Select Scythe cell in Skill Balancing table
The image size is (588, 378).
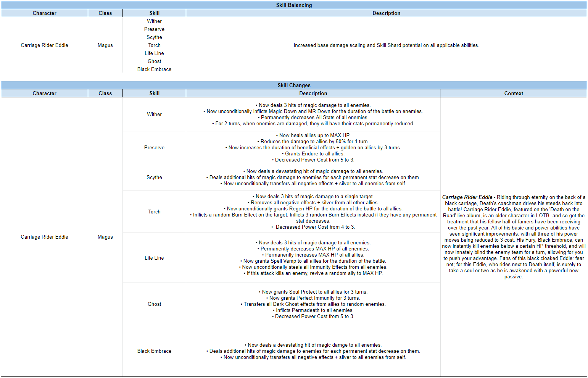[x=154, y=37]
